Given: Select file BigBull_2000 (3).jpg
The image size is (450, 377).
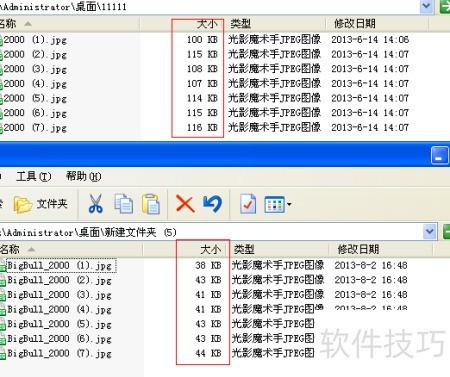Looking at the screenshot, I should [59, 295].
